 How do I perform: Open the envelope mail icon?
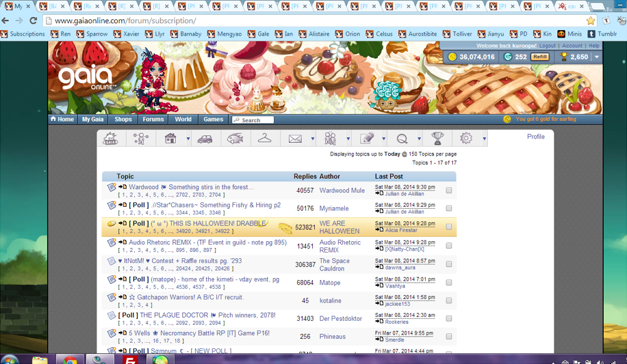pos(295,138)
